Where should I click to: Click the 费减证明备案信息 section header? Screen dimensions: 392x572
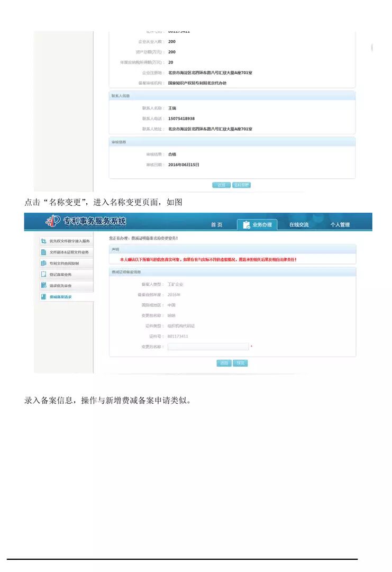point(232,272)
